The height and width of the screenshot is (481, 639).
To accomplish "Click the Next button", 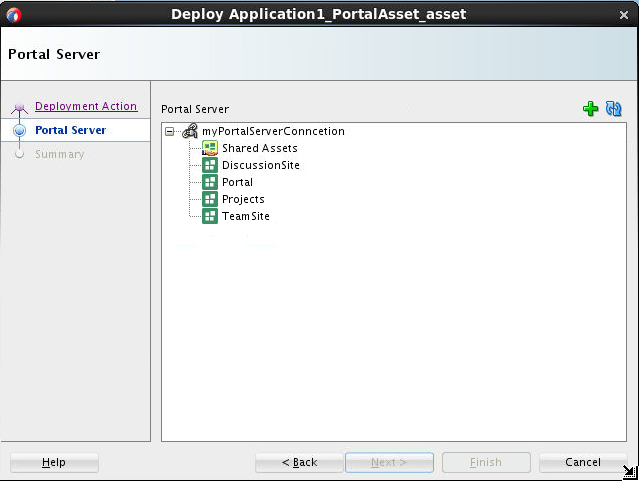I will pyautogui.click(x=389, y=462).
